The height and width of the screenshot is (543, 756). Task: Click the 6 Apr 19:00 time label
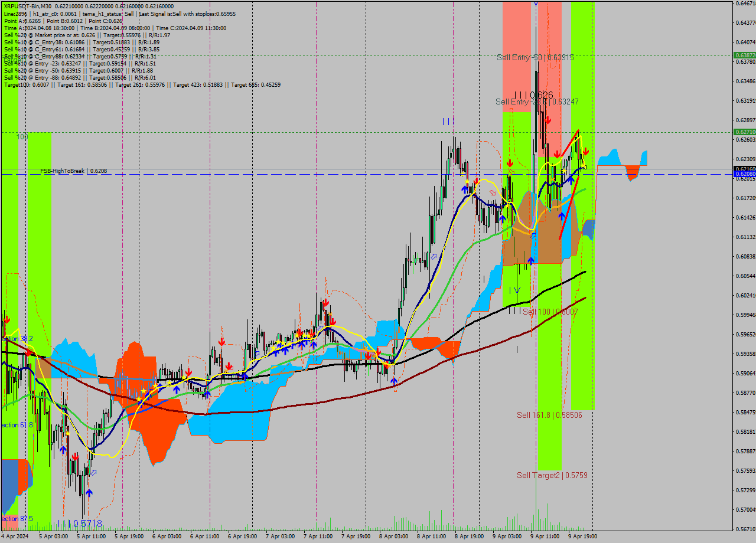(x=242, y=537)
